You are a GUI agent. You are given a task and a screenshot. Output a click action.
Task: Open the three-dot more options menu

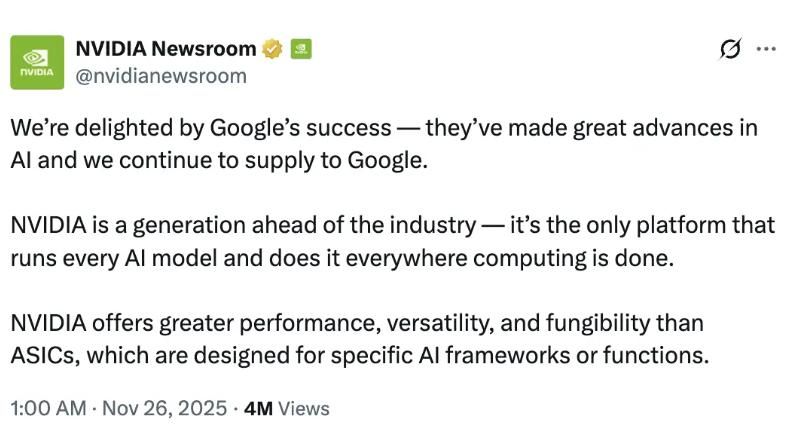click(766, 49)
